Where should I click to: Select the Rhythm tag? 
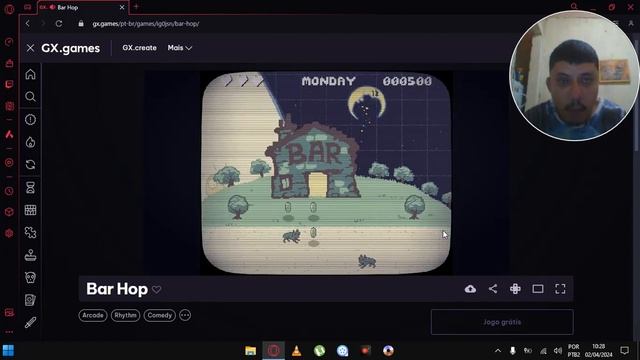point(125,315)
